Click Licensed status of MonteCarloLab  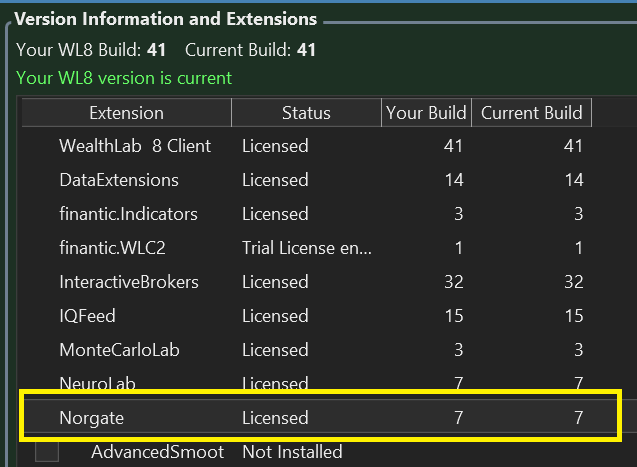click(275, 350)
